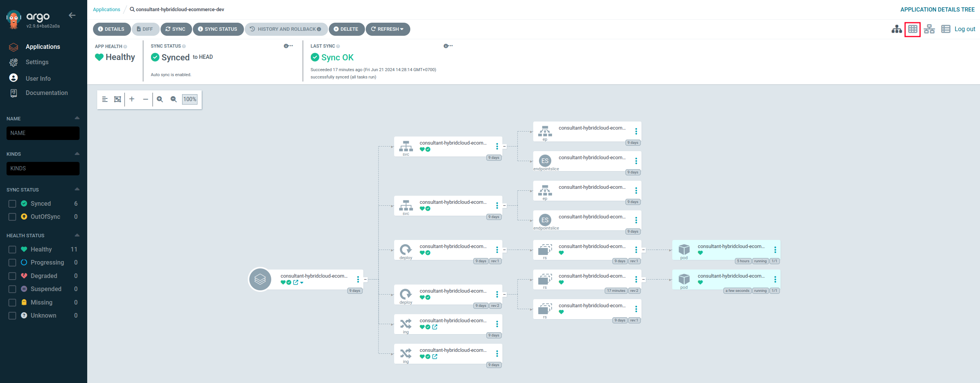The width and height of the screenshot is (980, 383).
Task: Open menu of rev:2 deploy node
Action: [497, 295]
